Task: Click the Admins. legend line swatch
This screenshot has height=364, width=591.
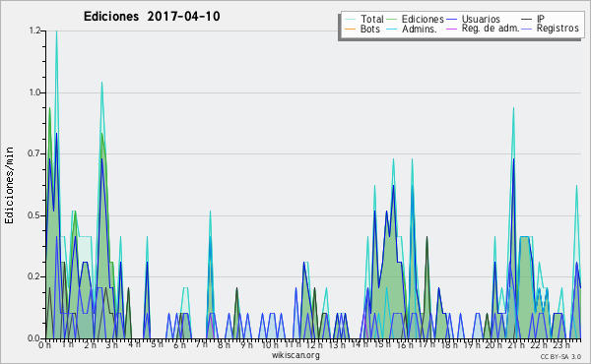Action: [392, 29]
